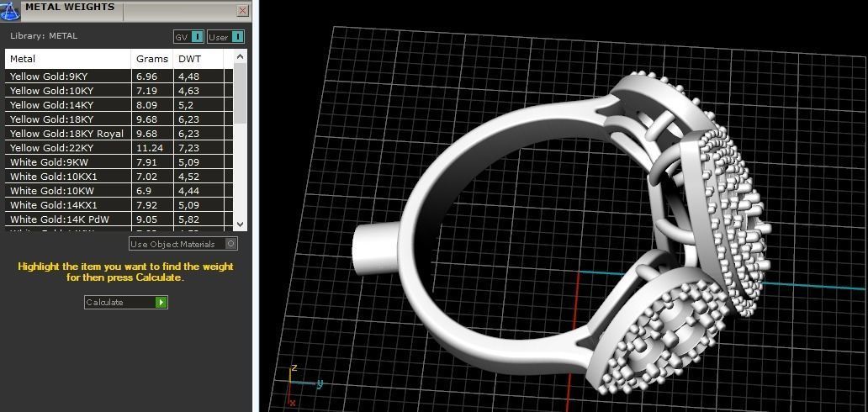Select the Yellow Gold:14KY row
868x412 pixels.
pos(119,104)
